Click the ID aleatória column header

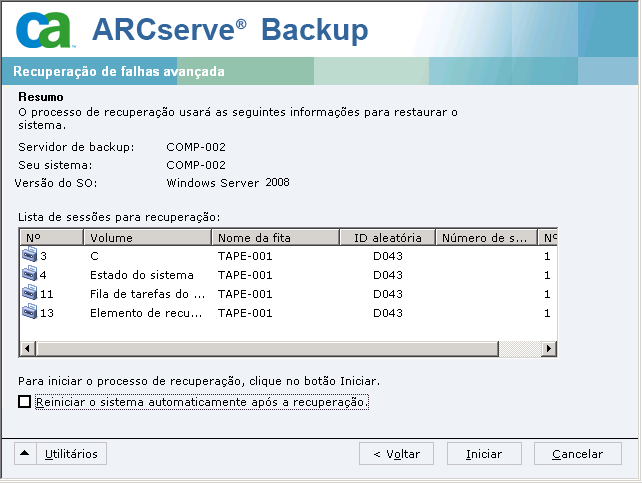pyautogui.click(x=386, y=238)
